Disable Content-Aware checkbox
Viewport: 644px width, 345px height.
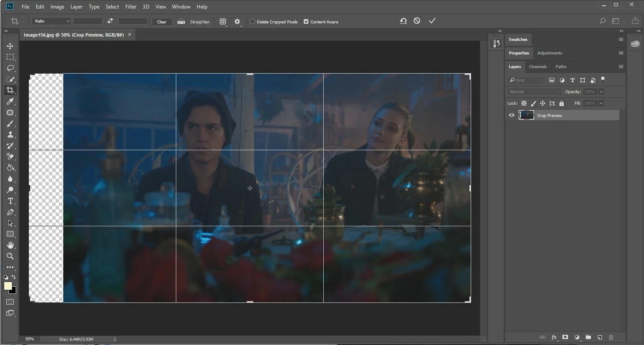click(306, 22)
